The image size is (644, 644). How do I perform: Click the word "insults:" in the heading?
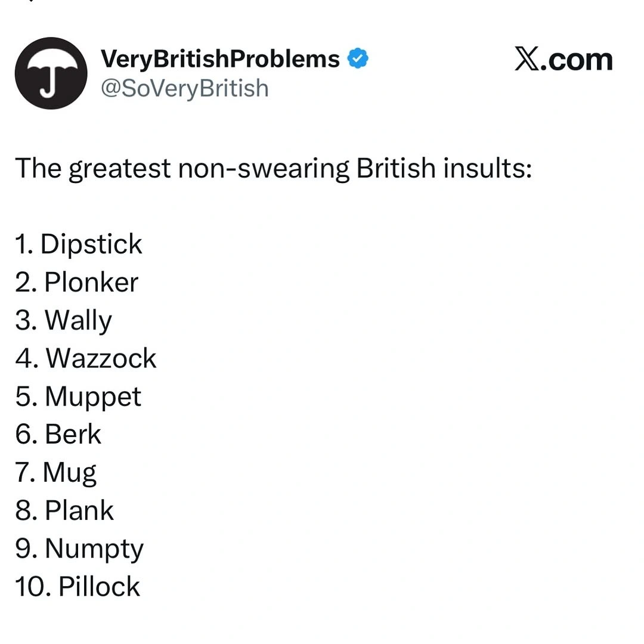tap(487, 169)
